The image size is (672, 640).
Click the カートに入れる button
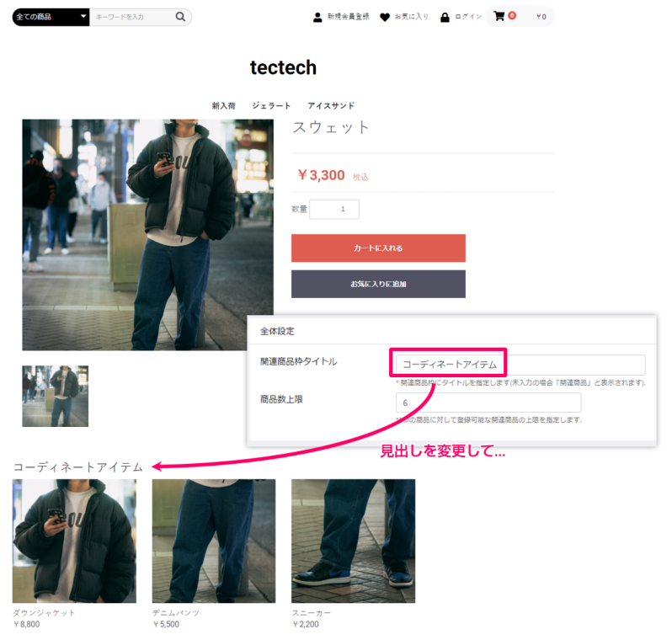click(x=378, y=248)
